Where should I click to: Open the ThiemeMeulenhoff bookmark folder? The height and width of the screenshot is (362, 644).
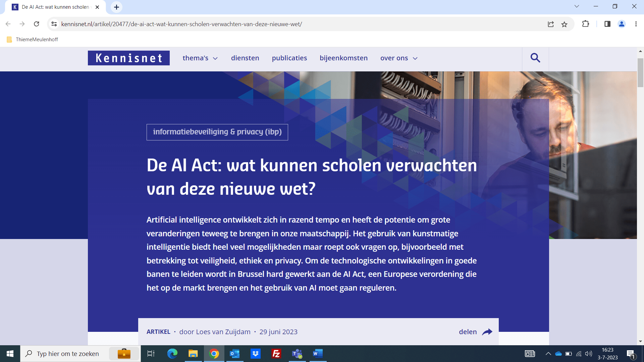(33, 40)
